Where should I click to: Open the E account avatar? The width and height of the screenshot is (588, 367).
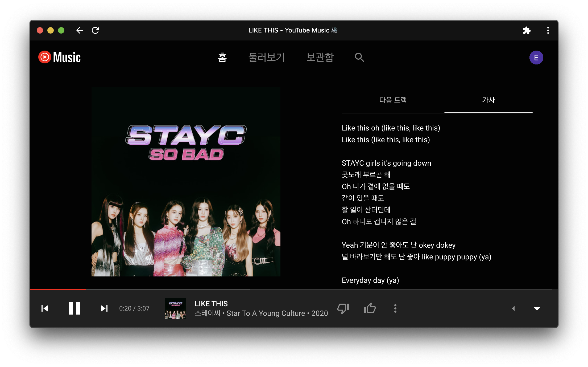(536, 58)
